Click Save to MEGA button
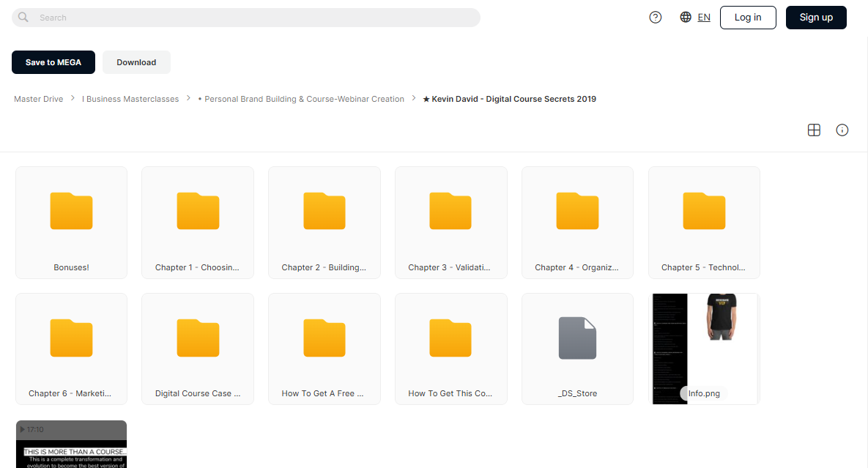 53,62
